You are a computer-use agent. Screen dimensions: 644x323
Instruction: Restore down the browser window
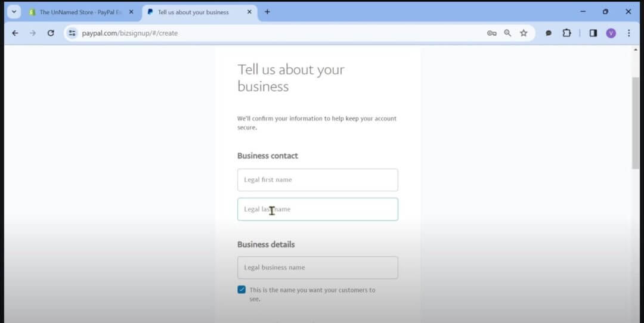tap(605, 12)
